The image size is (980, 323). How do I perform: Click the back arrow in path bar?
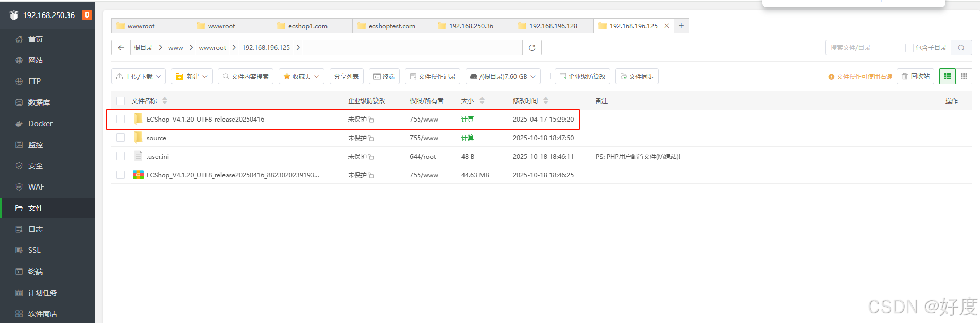click(121, 48)
